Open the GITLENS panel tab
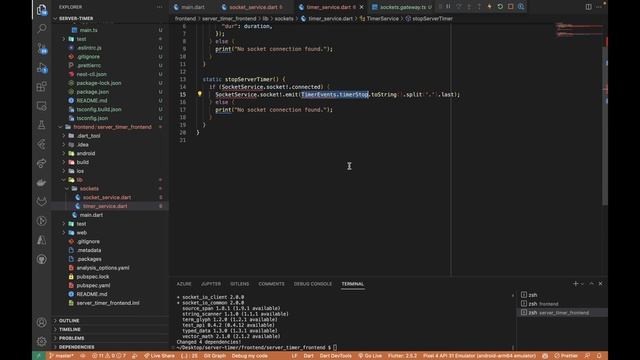The height and width of the screenshot is (360, 640). 240,284
